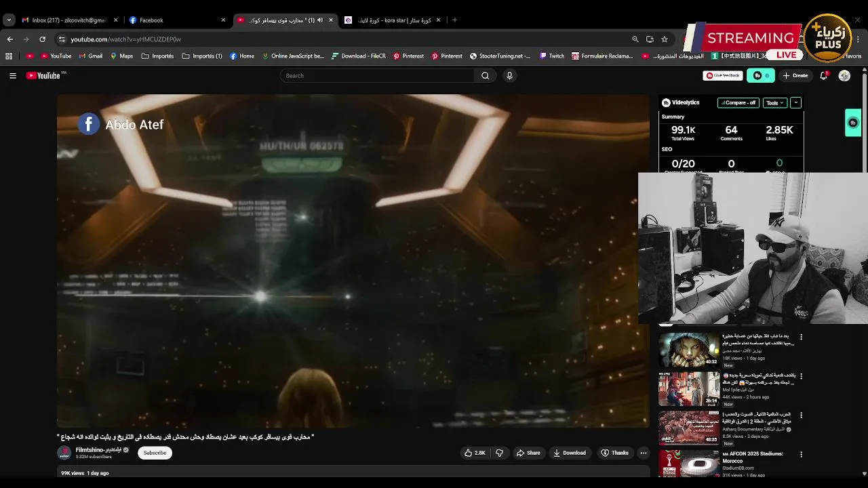The image size is (868, 488).
Task: Toggle the teal TubeBuddy extension switch
Action: [x=761, y=76]
